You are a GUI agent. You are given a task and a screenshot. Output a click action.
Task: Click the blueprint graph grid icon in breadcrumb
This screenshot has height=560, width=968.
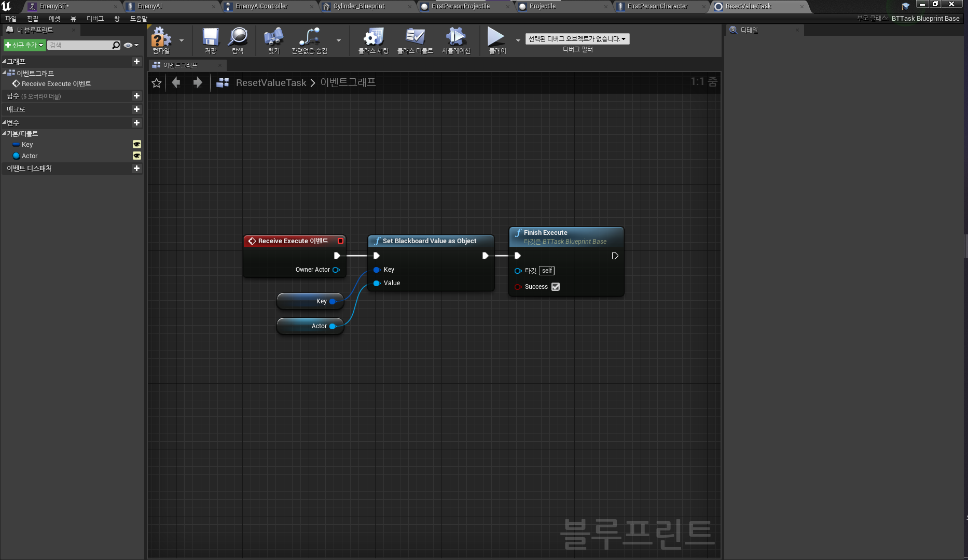(x=223, y=82)
